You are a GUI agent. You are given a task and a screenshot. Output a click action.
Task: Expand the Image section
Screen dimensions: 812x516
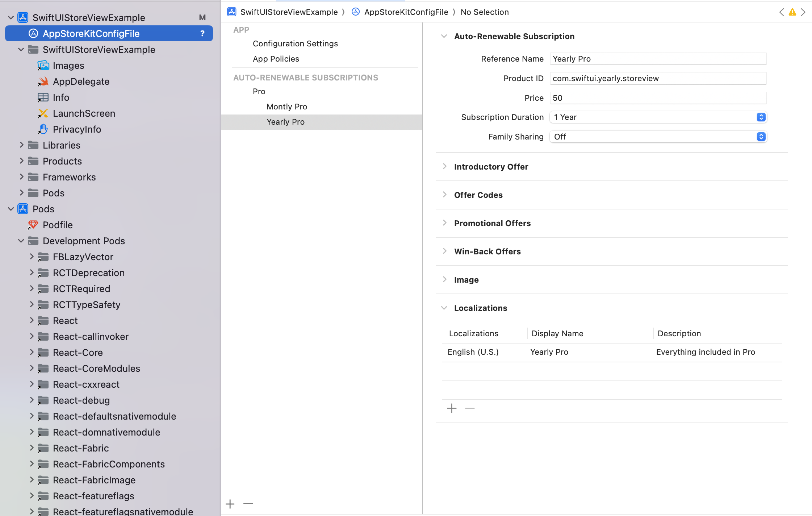pyautogui.click(x=444, y=279)
